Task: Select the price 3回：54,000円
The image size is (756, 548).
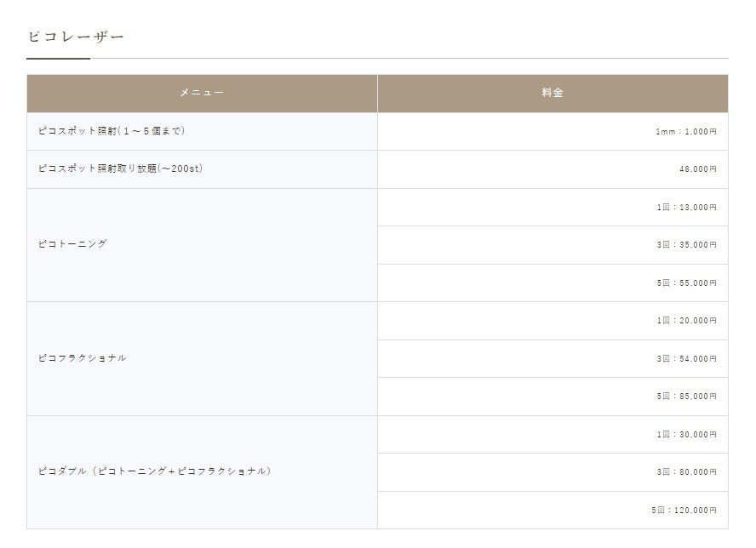Action: pyautogui.click(x=686, y=358)
